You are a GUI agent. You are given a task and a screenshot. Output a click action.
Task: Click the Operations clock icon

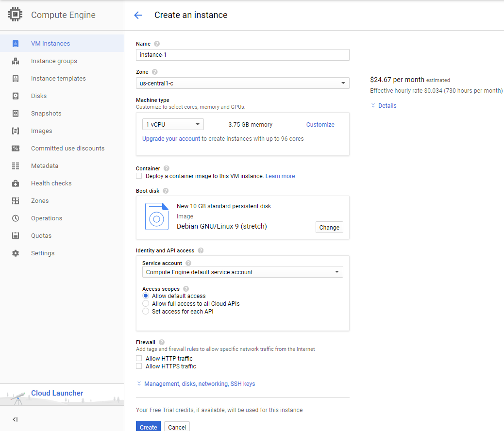click(16, 218)
